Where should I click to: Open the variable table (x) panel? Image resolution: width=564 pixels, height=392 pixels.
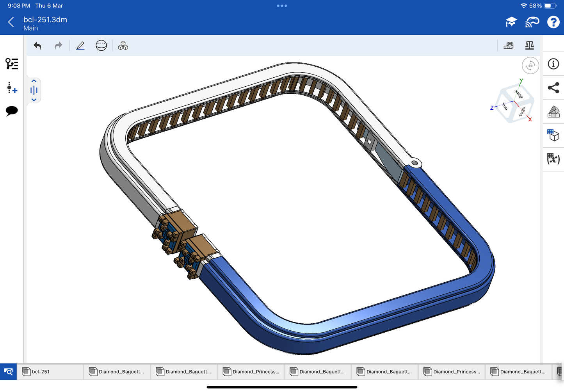(x=553, y=159)
